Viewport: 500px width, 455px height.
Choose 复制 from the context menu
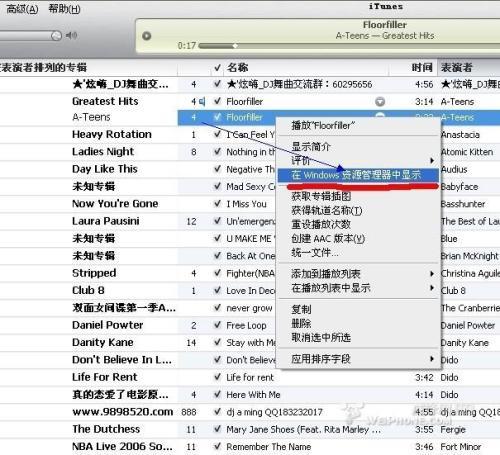[x=358, y=309]
